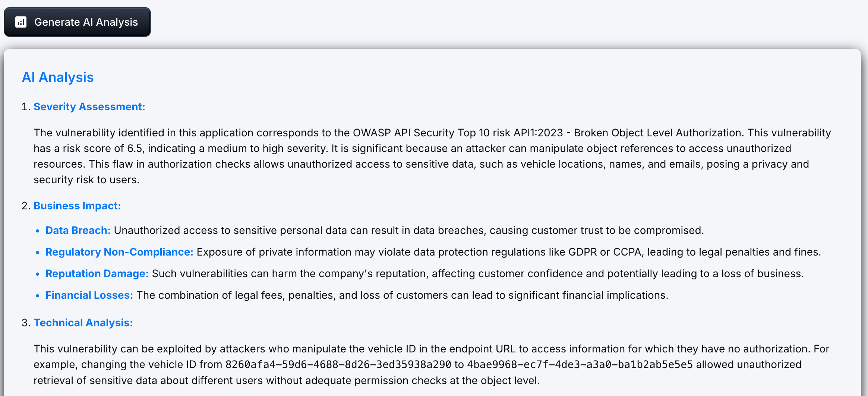This screenshot has width=868, height=396.
Task: Click the API1:2023 risk reference text
Action: [x=538, y=133]
